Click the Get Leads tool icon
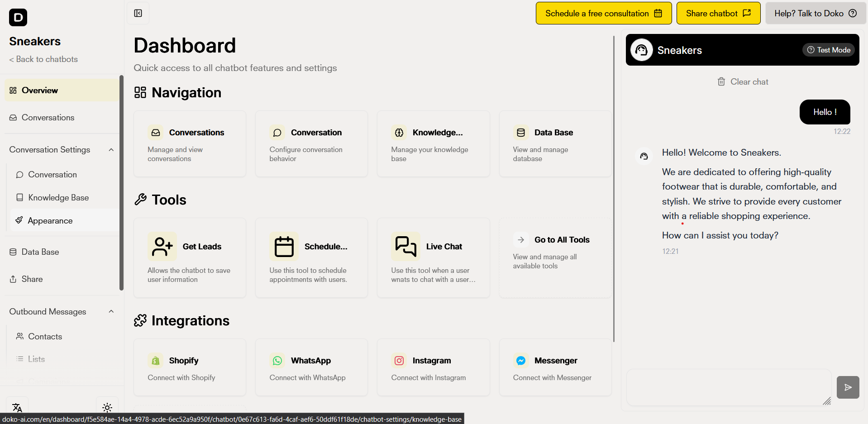Screen dimensions: 868x424 click(x=162, y=246)
